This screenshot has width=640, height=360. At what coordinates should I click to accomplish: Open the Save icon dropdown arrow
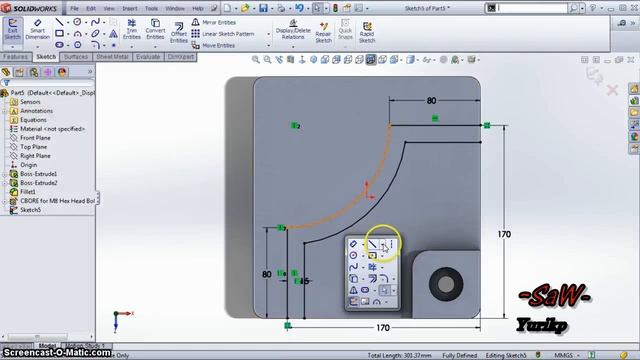point(271,9)
